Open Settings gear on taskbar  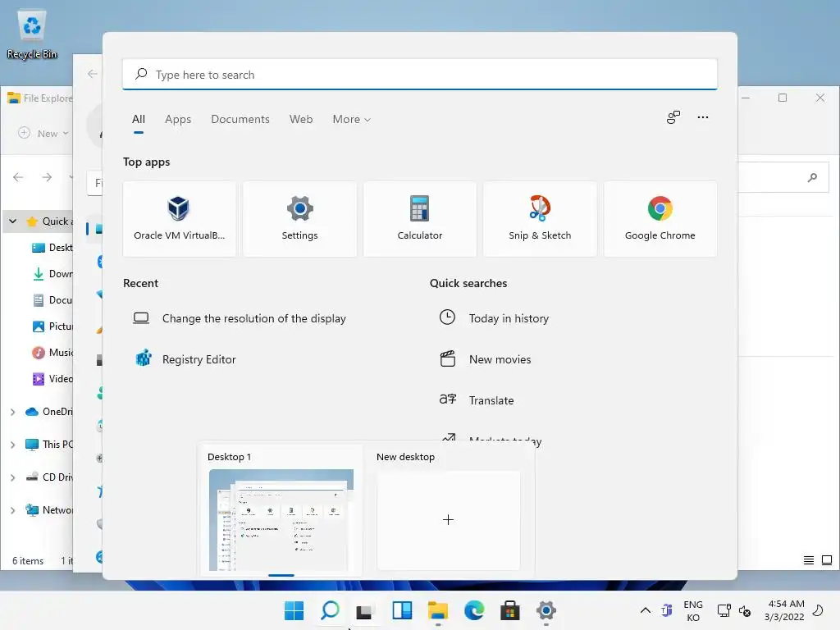[x=546, y=610]
